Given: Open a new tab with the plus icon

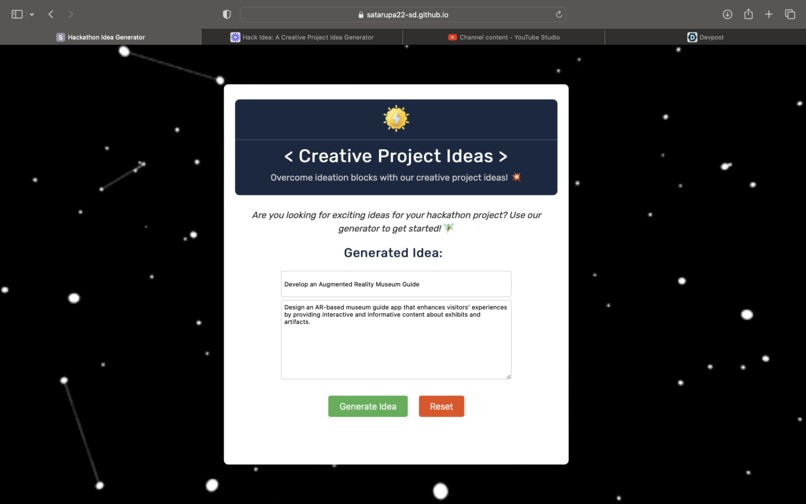Looking at the screenshot, I should (768, 14).
